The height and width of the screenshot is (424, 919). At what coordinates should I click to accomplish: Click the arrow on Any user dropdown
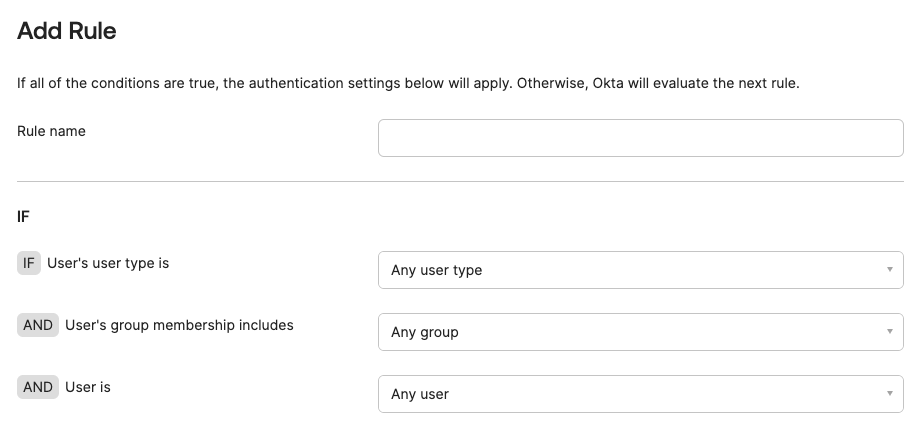coord(889,394)
